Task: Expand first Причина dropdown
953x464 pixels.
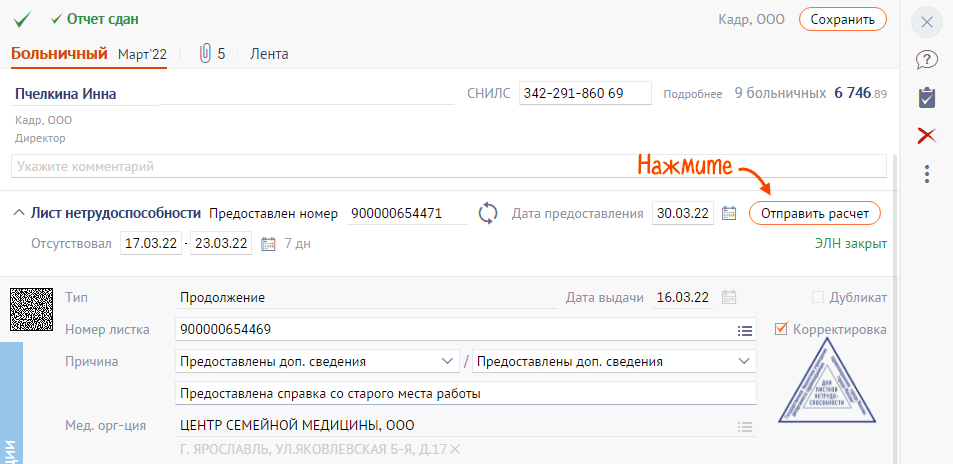Action: pos(446,361)
